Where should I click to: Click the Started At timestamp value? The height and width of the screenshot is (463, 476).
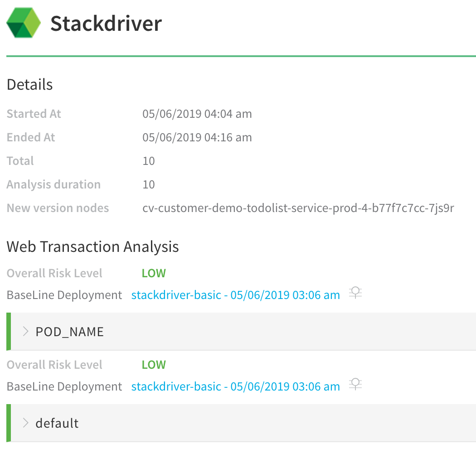pos(197,114)
